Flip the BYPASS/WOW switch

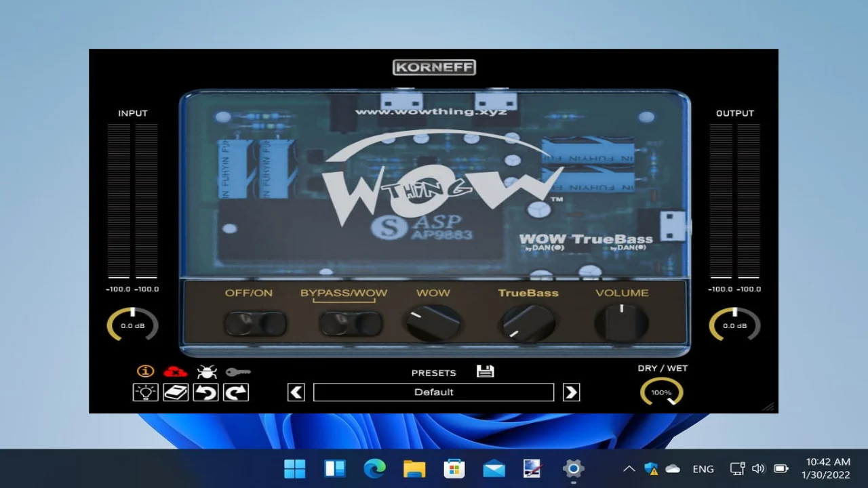click(351, 323)
